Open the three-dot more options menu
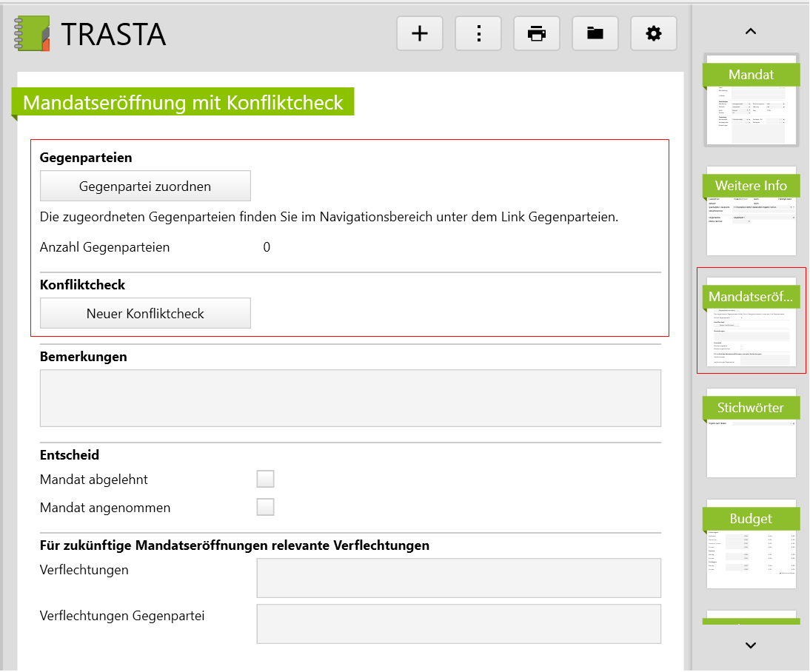810x672 pixels. pyautogui.click(x=478, y=33)
